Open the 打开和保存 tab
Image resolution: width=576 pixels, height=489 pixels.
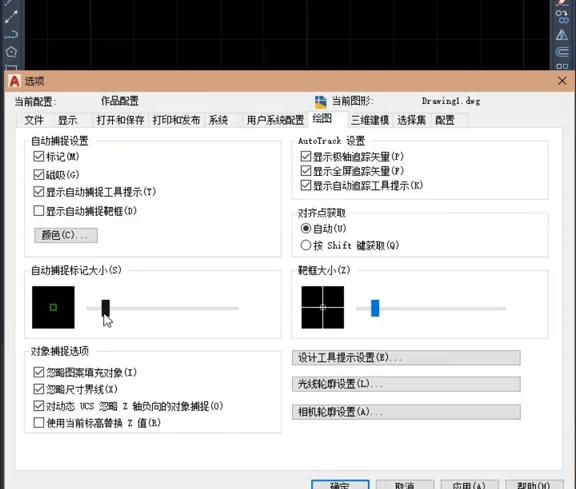pos(120,120)
